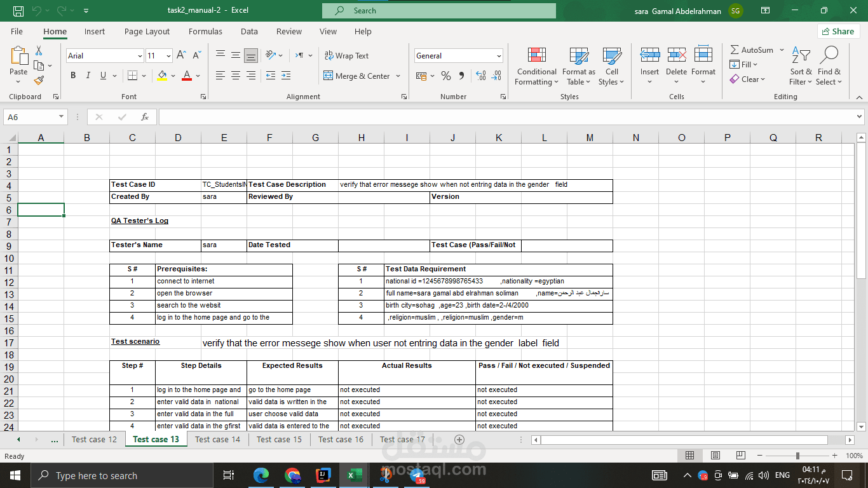Toggle Wrap Text

point(346,56)
